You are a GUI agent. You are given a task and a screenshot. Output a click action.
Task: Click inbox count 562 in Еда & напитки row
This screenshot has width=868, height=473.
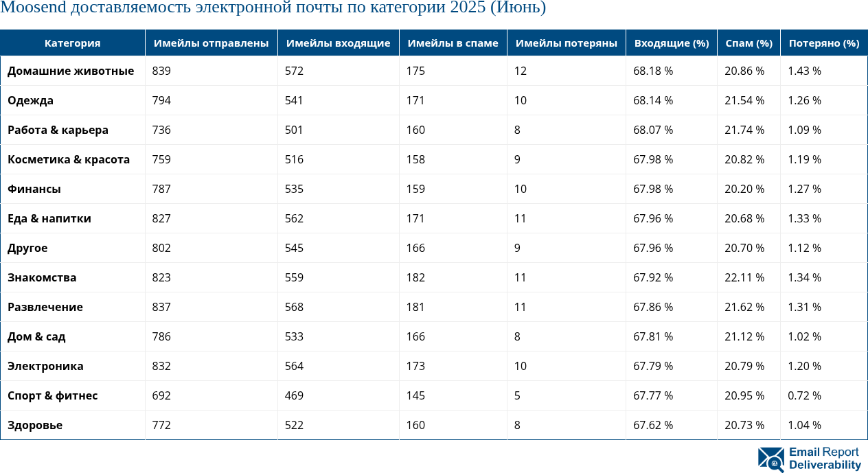tap(294, 218)
